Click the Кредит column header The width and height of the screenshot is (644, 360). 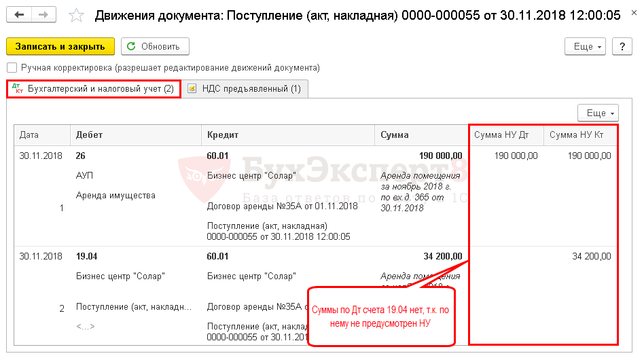(x=222, y=135)
